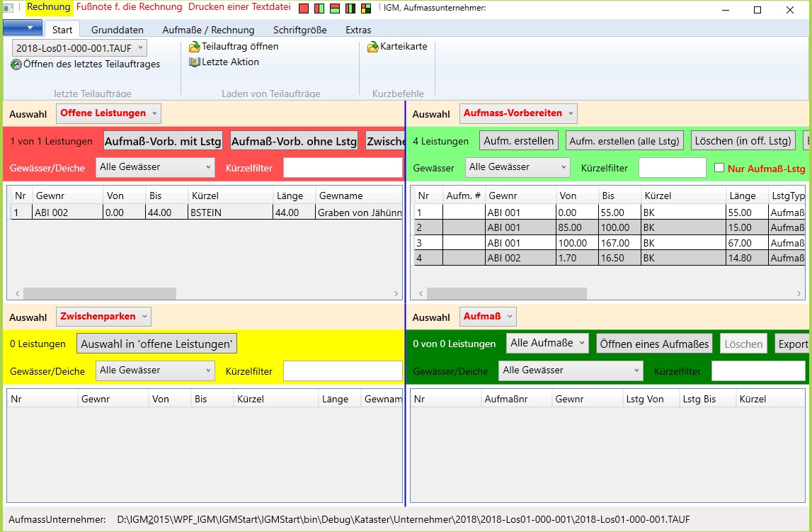Image resolution: width=812 pixels, height=532 pixels.
Task: Expand the Offene Leistungen selection dropdown
Action: click(x=109, y=113)
